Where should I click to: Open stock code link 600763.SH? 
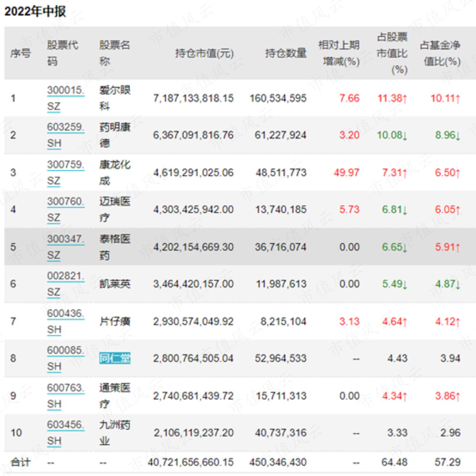[x=66, y=396]
